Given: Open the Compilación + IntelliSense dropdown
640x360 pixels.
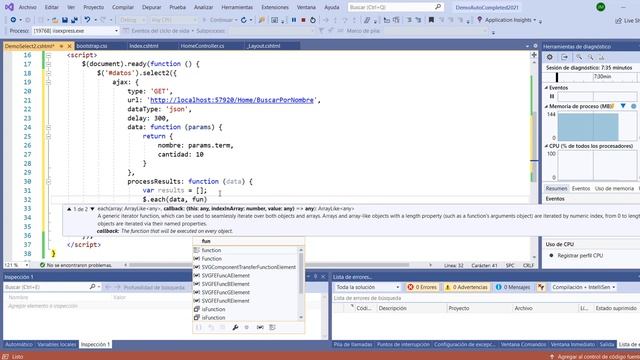Looking at the screenshot, I should click(583, 287).
